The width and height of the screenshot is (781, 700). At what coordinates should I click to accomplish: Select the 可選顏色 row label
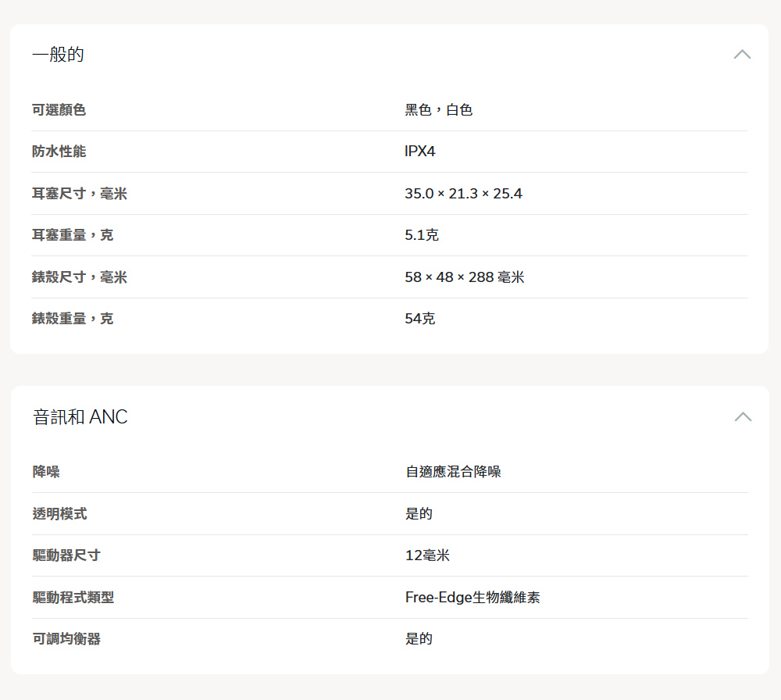(x=59, y=110)
